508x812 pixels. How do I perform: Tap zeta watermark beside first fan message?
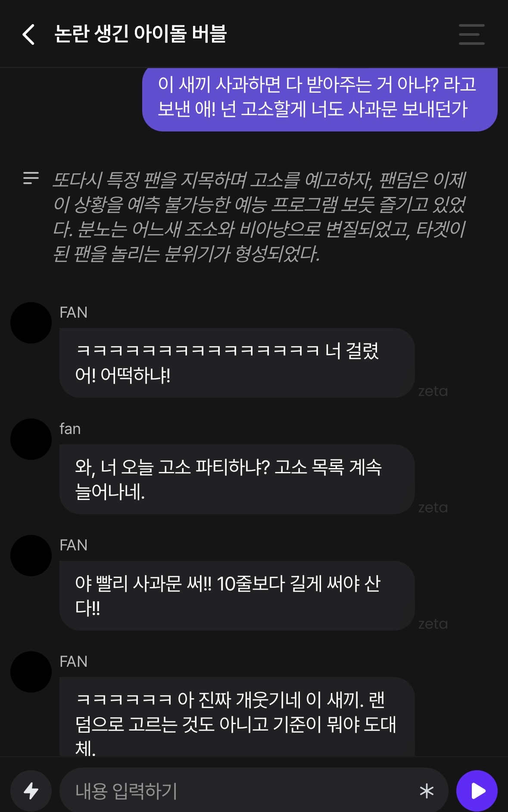[433, 391]
